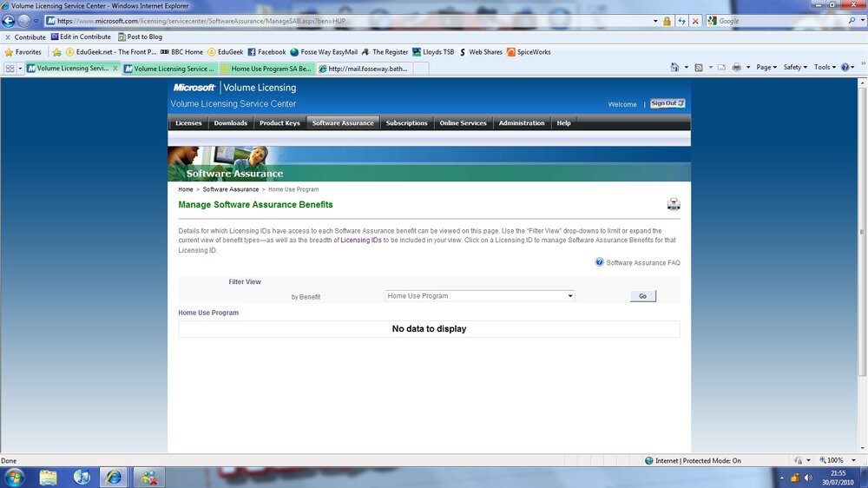This screenshot has width=868, height=488.
Task: Expand the Print options dropdown arrow
Action: click(748, 67)
